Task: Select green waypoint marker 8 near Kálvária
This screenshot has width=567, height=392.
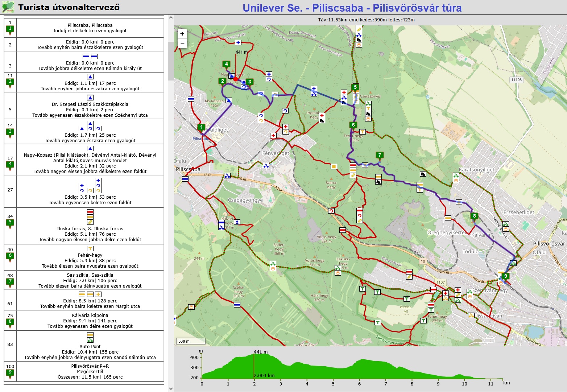Action: click(x=474, y=216)
